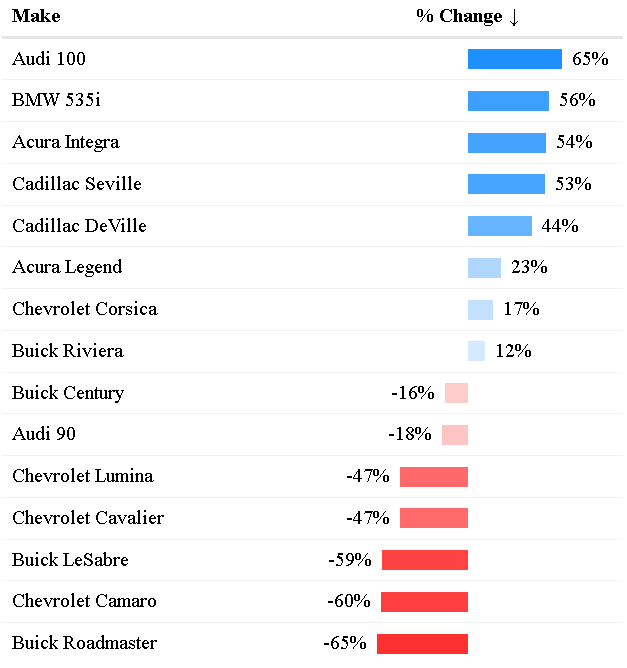627x668 pixels.
Task: Click the pink Buick Century bar
Action: click(456, 393)
